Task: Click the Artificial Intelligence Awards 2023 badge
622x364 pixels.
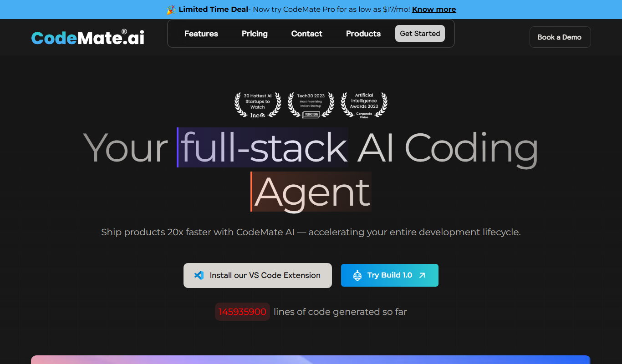Action: click(x=364, y=105)
